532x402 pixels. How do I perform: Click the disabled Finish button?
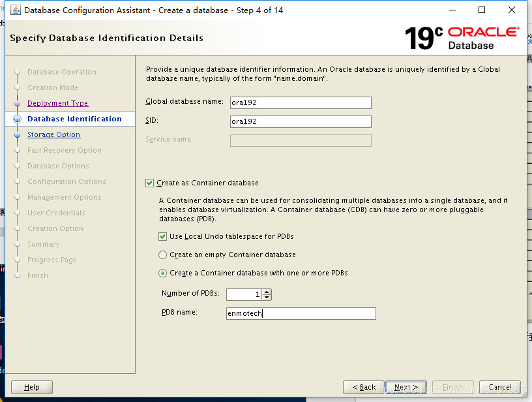(453, 387)
